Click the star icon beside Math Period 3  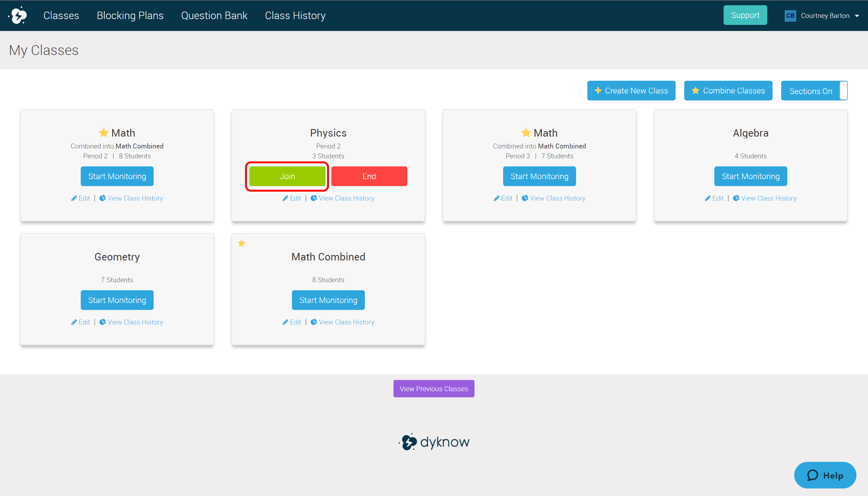pyautogui.click(x=526, y=133)
